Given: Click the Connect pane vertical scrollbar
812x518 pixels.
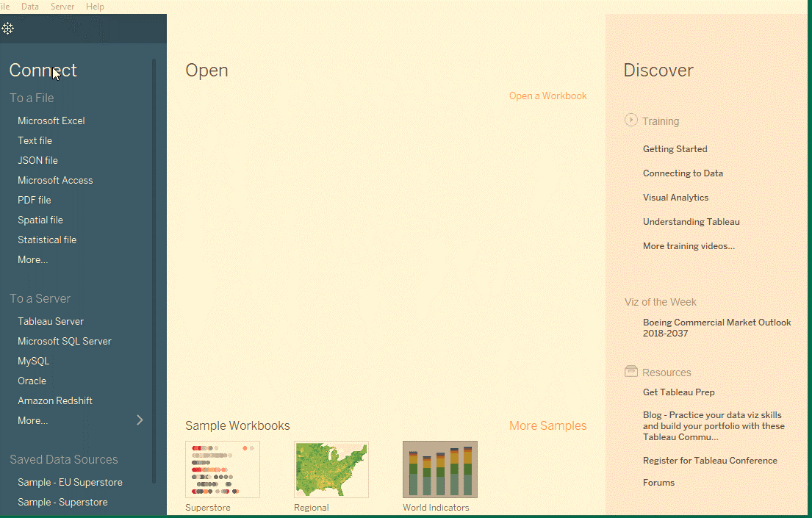Looking at the screenshot, I should (x=154, y=271).
